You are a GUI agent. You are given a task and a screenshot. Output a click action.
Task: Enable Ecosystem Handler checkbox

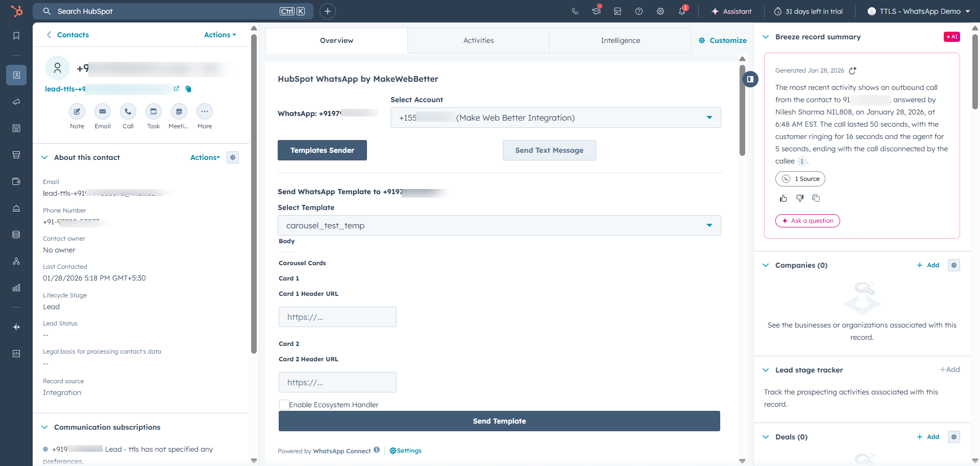(284, 405)
